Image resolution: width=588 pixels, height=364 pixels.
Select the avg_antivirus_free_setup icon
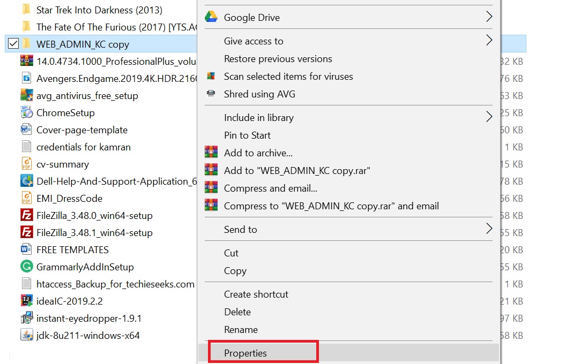pos(26,95)
